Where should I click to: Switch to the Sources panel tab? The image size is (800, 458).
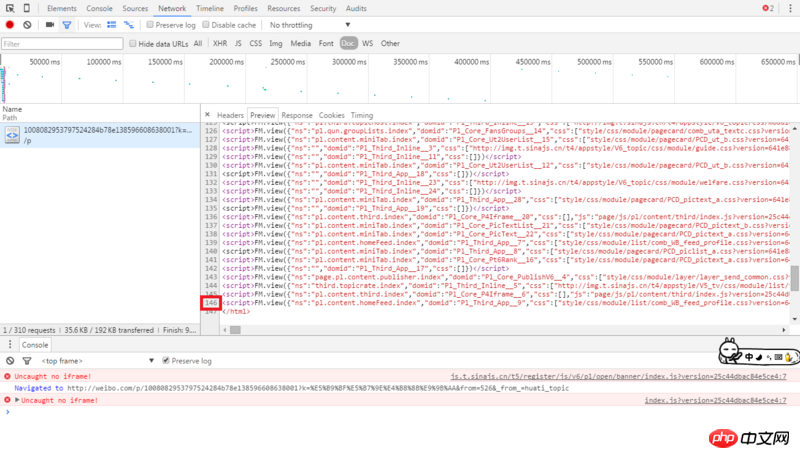point(135,8)
